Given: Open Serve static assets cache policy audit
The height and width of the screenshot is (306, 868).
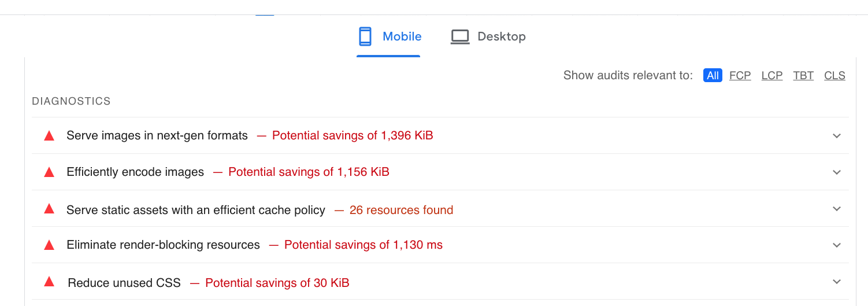Looking at the screenshot, I should click(440, 209).
